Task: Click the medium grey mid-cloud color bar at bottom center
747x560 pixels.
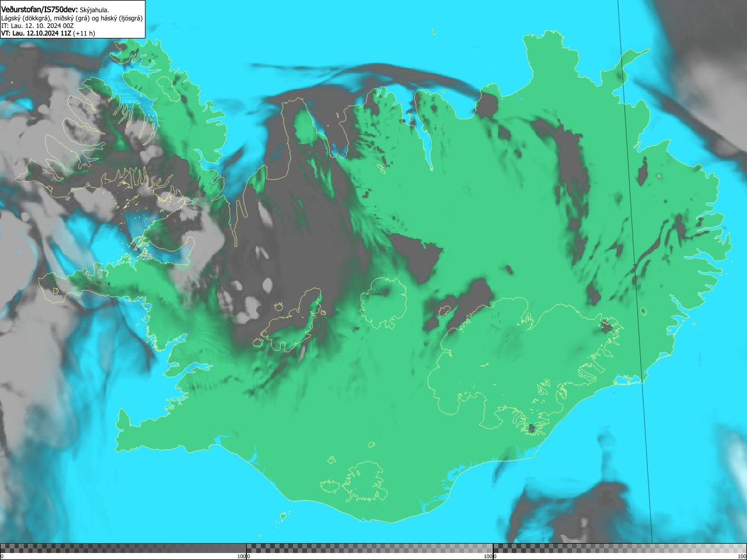Action: pyautogui.click(x=369, y=548)
